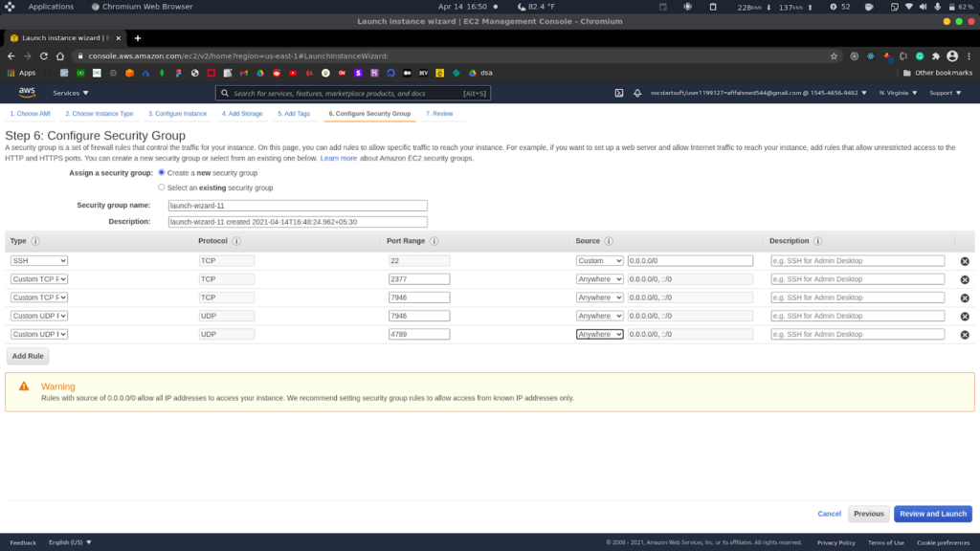Click the Source column info icon
This screenshot has height=551, width=980.
tap(609, 241)
